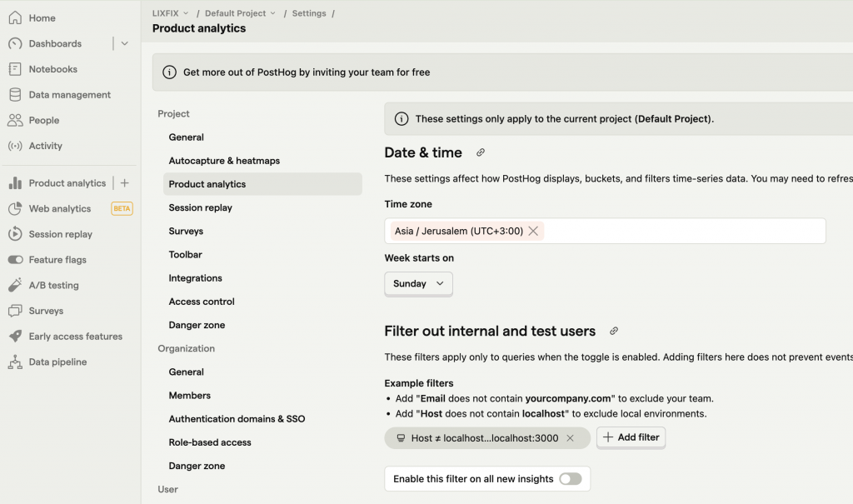
Task: Open the LIXFIX organization dropdown
Action: pos(170,13)
